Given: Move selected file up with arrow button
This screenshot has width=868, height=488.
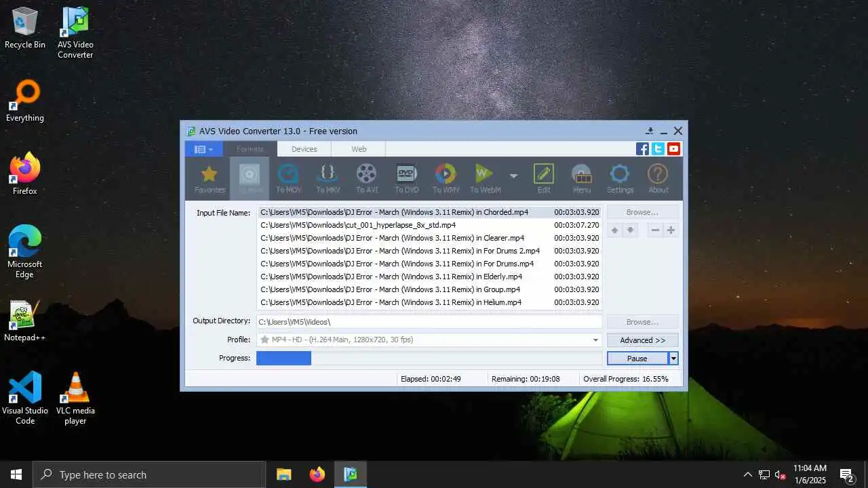Looking at the screenshot, I should point(614,230).
